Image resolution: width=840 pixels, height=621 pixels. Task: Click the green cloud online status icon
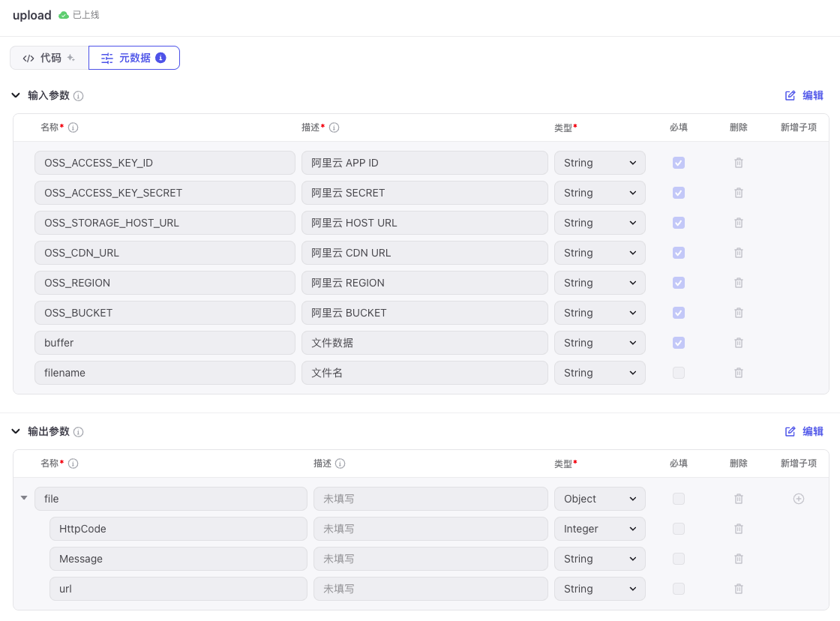pyautogui.click(x=63, y=15)
